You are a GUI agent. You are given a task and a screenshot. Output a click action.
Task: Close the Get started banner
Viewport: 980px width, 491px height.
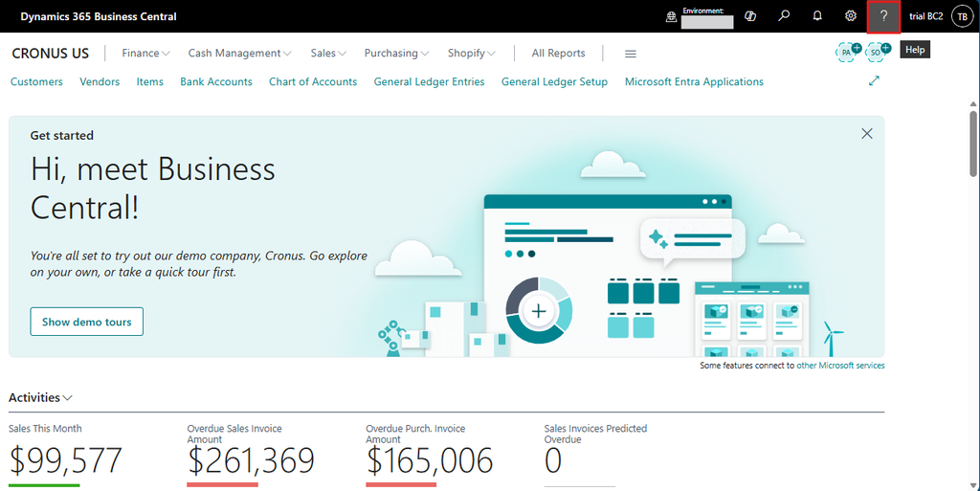(x=867, y=134)
